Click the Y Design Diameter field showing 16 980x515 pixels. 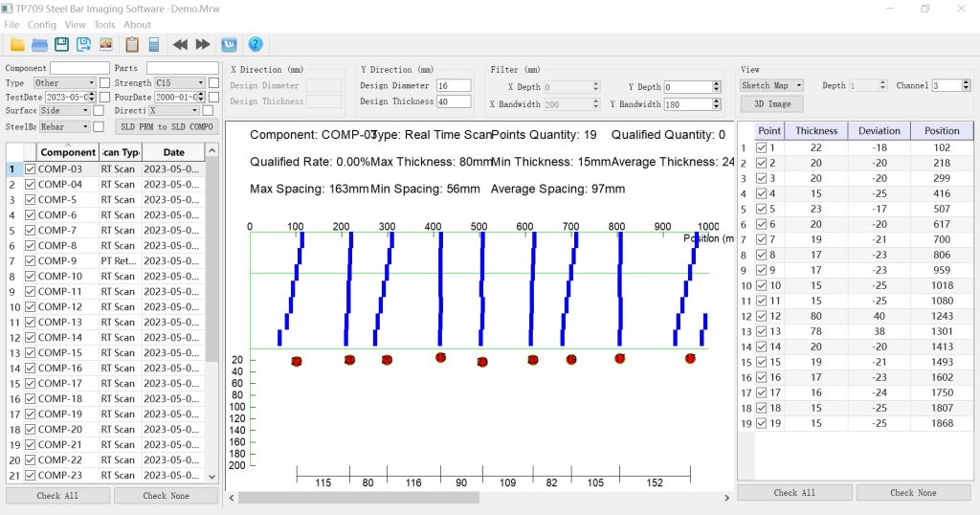(453, 85)
